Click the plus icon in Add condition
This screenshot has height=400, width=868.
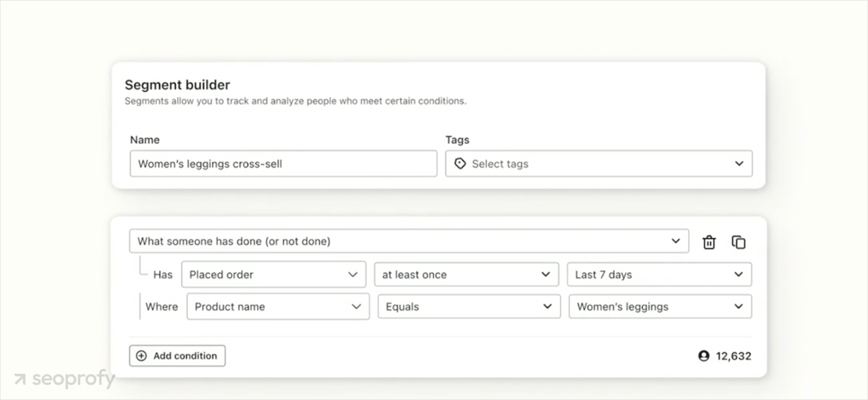(x=141, y=356)
